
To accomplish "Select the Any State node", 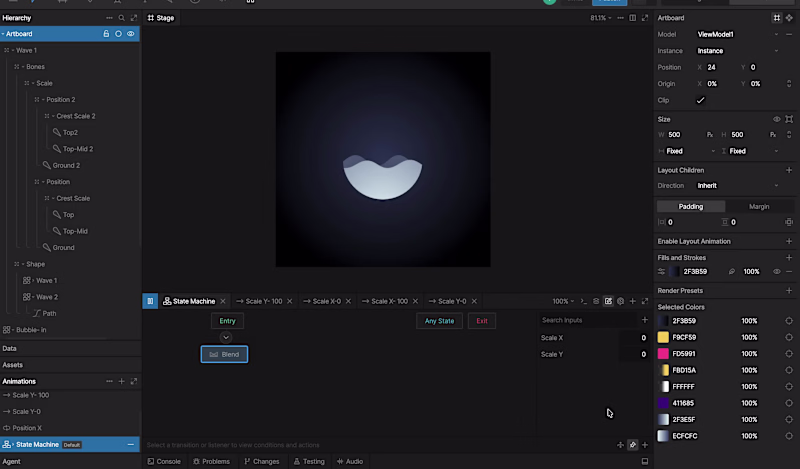I will pyautogui.click(x=439, y=321).
